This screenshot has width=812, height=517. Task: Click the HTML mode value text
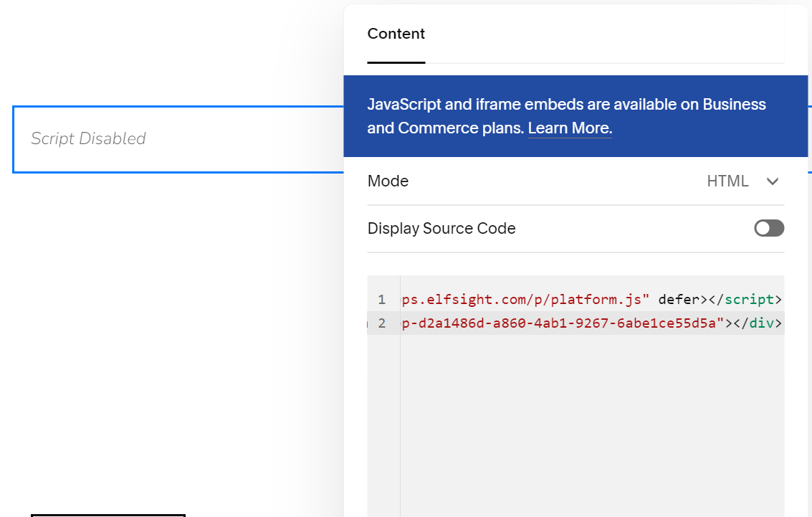(x=727, y=181)
